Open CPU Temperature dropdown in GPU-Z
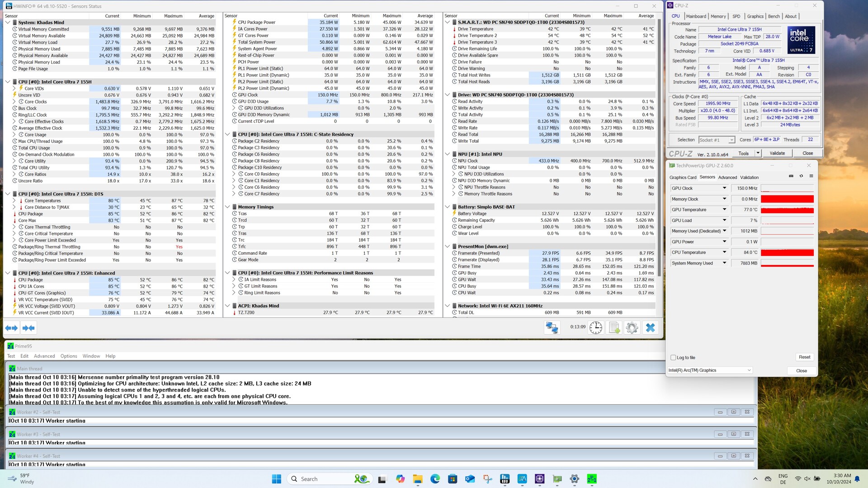Viewport: 868px width, 488px height. coord(724,252)
